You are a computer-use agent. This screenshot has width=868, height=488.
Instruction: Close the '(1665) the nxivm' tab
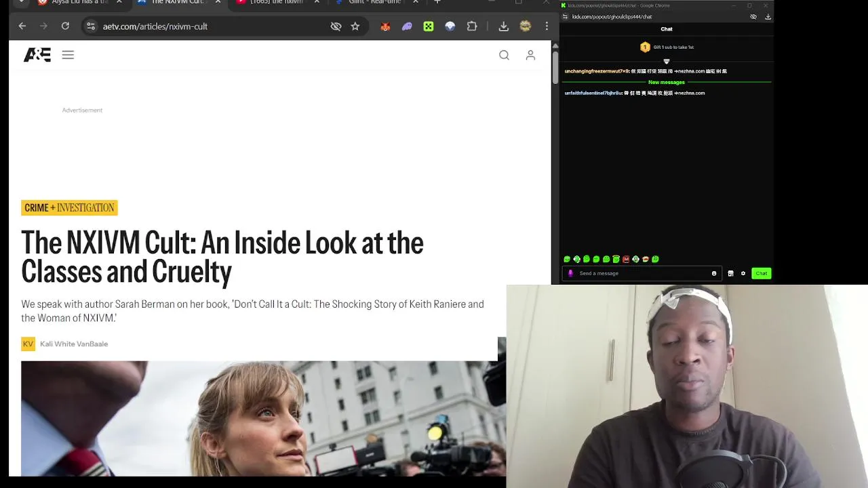(x=317, y=2)
